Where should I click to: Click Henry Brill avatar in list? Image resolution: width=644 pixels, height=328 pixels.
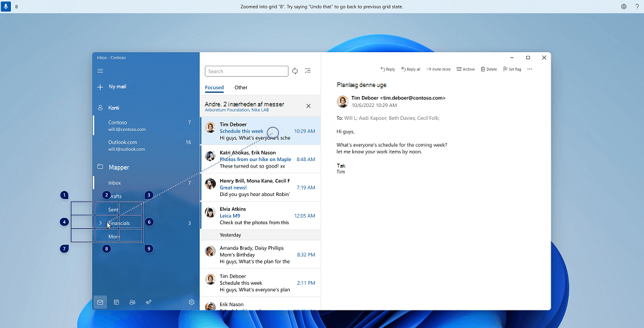[x=211, y=184]
